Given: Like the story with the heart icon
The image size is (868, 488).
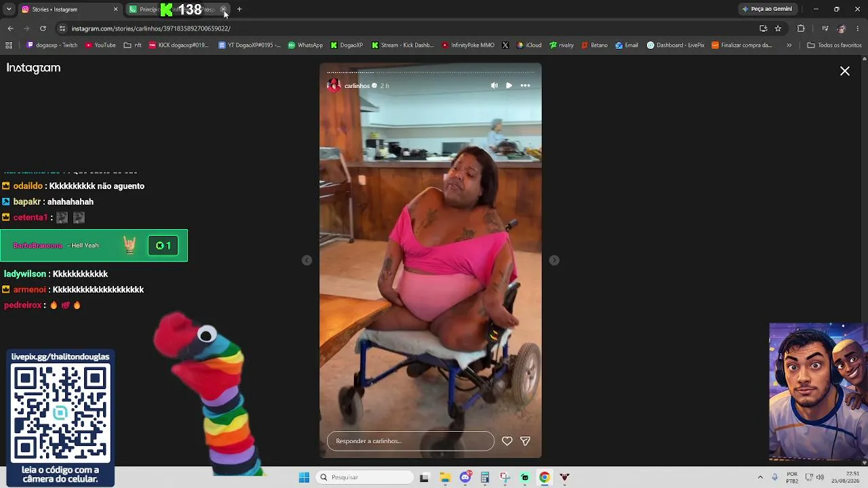Looking at the screenshot, I should (x=507, y=441).
